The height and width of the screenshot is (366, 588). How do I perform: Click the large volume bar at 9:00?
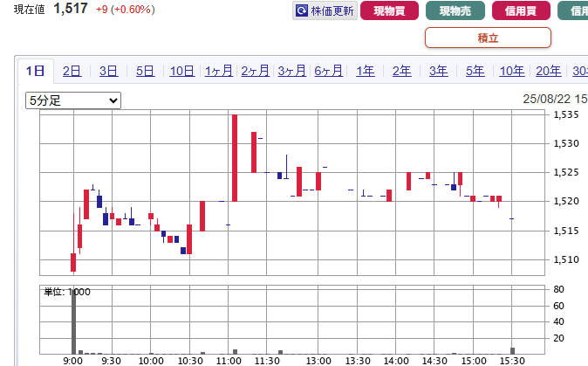tap(73, 321)
